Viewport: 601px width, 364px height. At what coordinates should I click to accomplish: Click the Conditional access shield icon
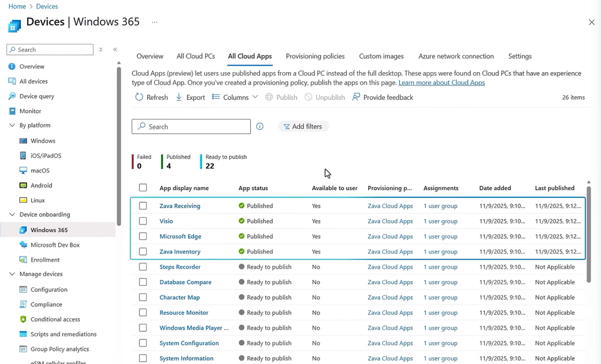(x=23, y=319)
